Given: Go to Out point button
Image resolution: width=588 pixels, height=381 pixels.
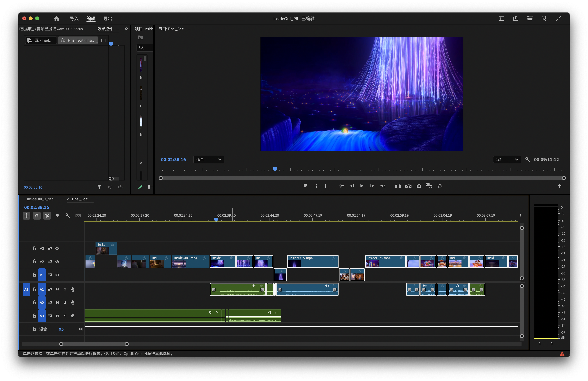Looking at the screenshot, I should (x=382, y=186).
